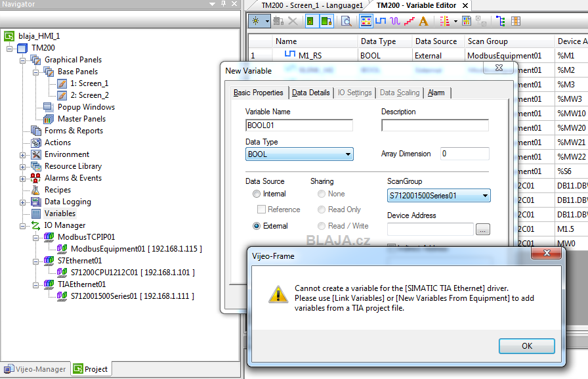Viewport: 588px width, 379px height.
Task: Collapse the TM200 tree node
Action: [9, 49]
